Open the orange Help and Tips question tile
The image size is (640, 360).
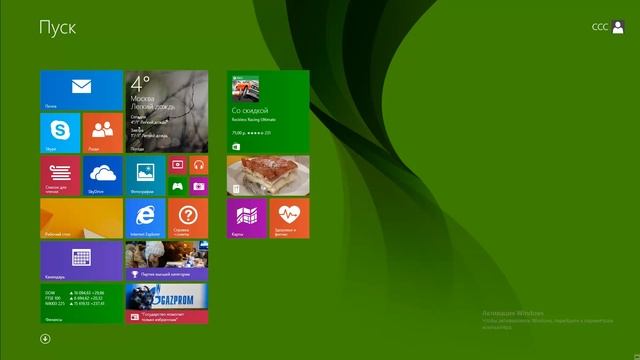[x=188, y=218]
